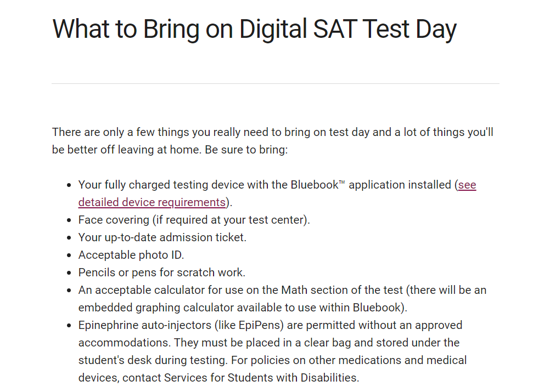
Task: Click the 'What to Bring on Digital SAT Test Day' heading
Action: [255, 29]
